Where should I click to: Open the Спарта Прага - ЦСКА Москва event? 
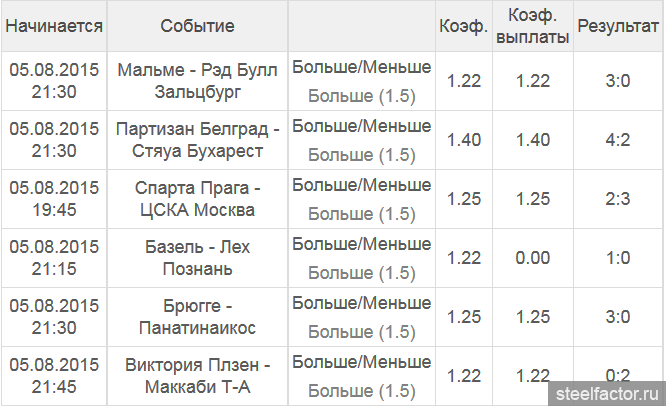coord(197,199)
